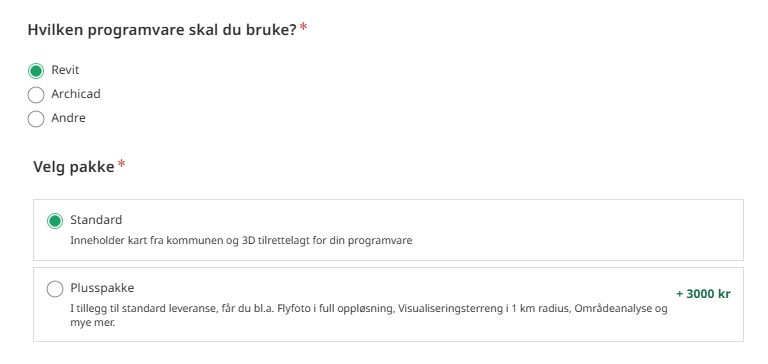This screenshot has width=768, height=364.
Task: Click the Plusspakke package title
Action: 102,288
